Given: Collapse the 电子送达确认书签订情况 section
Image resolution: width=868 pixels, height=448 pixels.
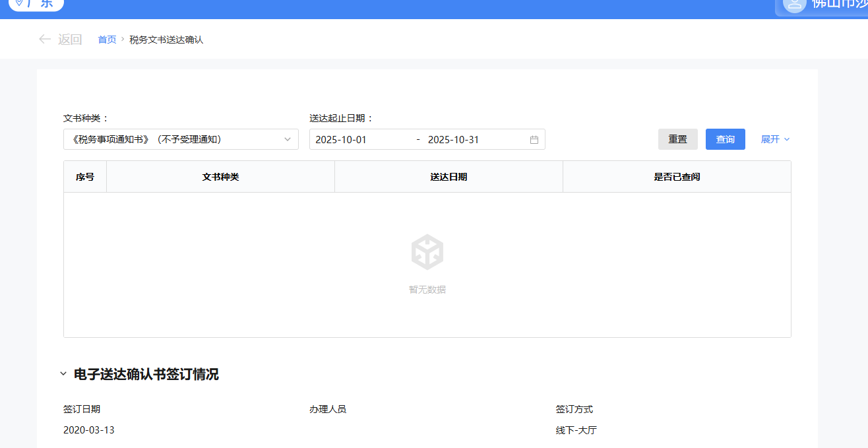Looking at the screenshot, I should pos(63,374).
